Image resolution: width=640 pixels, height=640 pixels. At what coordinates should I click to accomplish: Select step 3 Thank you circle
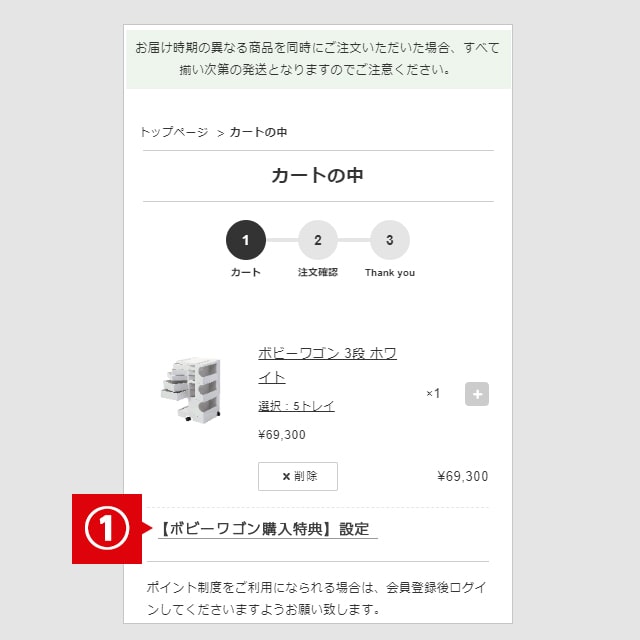(x=390, y=240)
